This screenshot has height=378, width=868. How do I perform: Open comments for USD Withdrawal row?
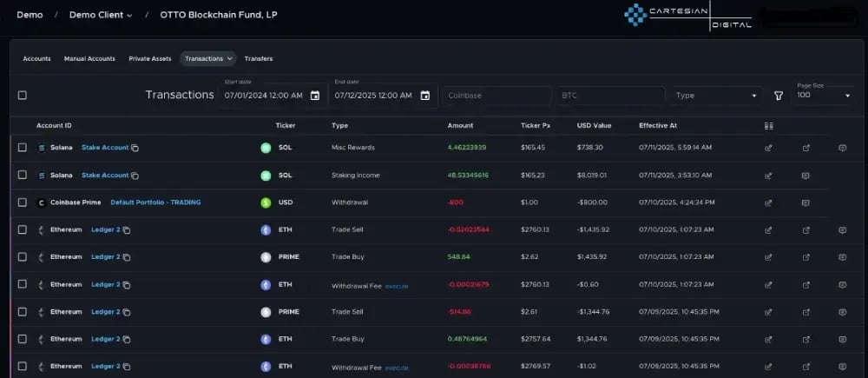click(x=806, y=202)
